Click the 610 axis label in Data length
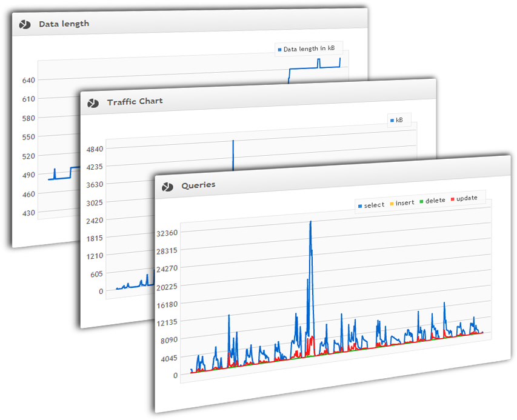 point(28,99)
